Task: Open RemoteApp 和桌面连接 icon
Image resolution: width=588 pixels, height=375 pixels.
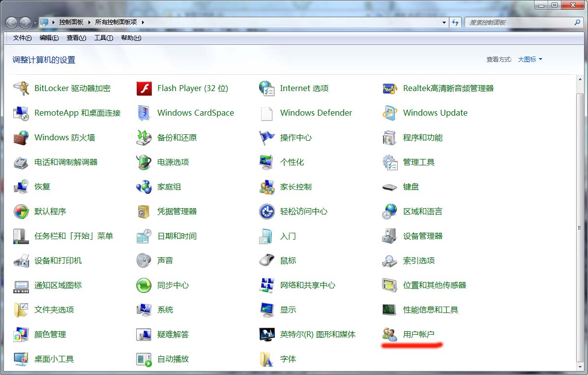Action: click(21, 113)
